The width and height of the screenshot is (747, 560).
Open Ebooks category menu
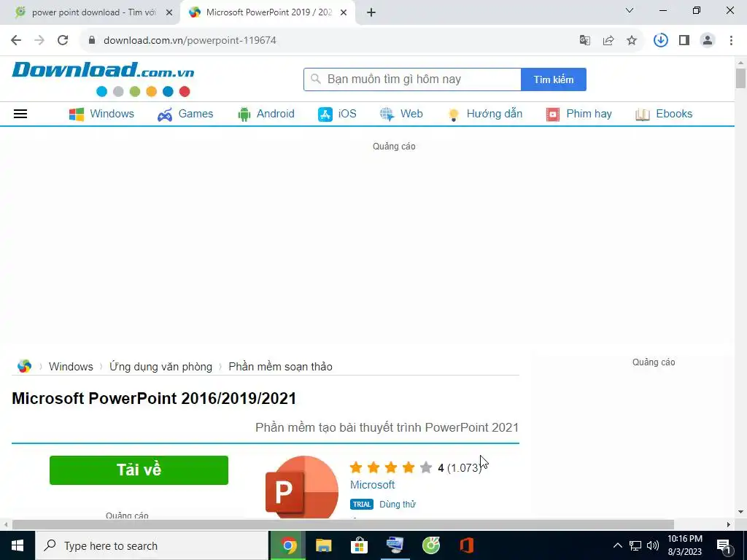[x=664, y=114]
